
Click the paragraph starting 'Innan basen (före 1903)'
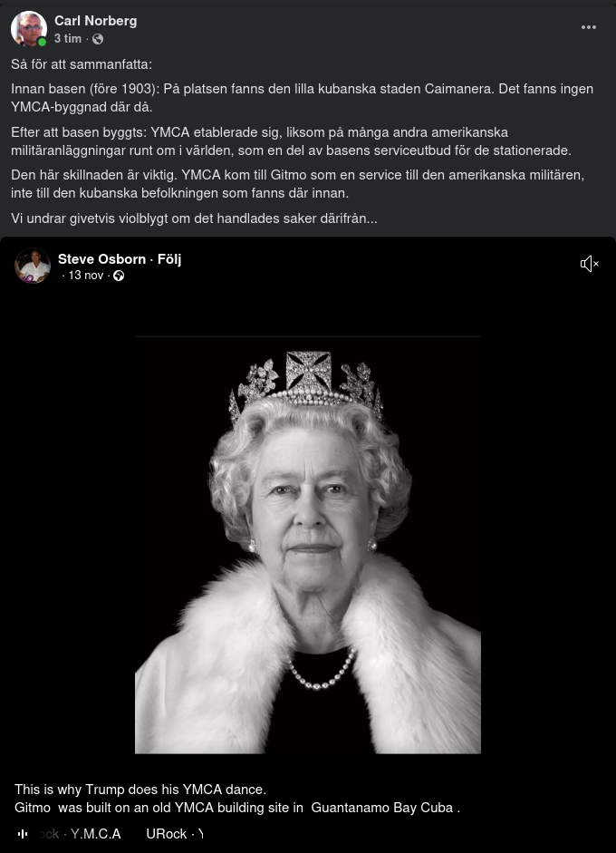click(302, 98)
